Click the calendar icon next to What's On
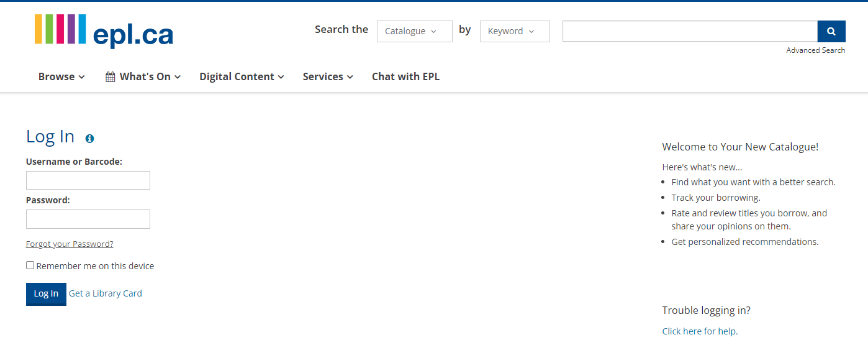 [111, 77]
